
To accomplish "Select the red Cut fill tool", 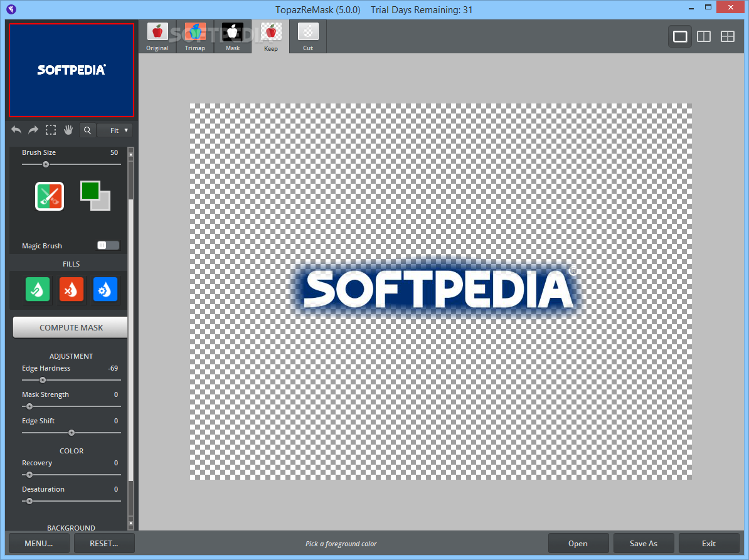I will point(71,289).
